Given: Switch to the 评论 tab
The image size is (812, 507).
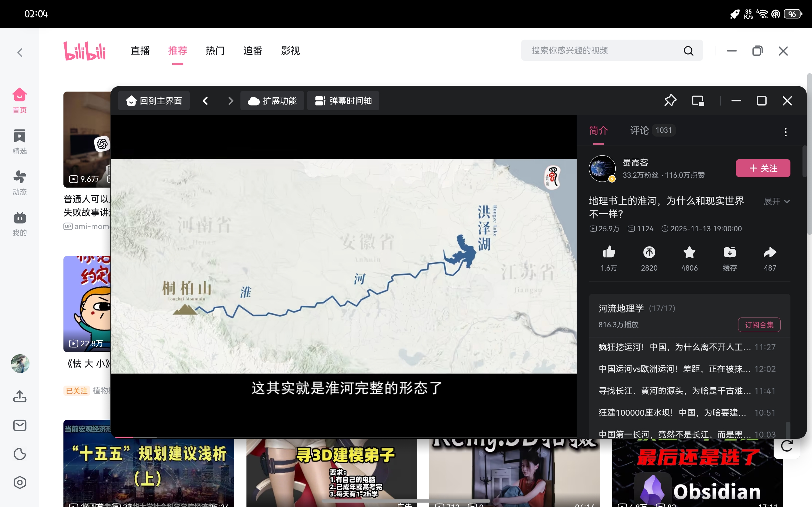Looking at the screenshot, I should click(639, 131).
